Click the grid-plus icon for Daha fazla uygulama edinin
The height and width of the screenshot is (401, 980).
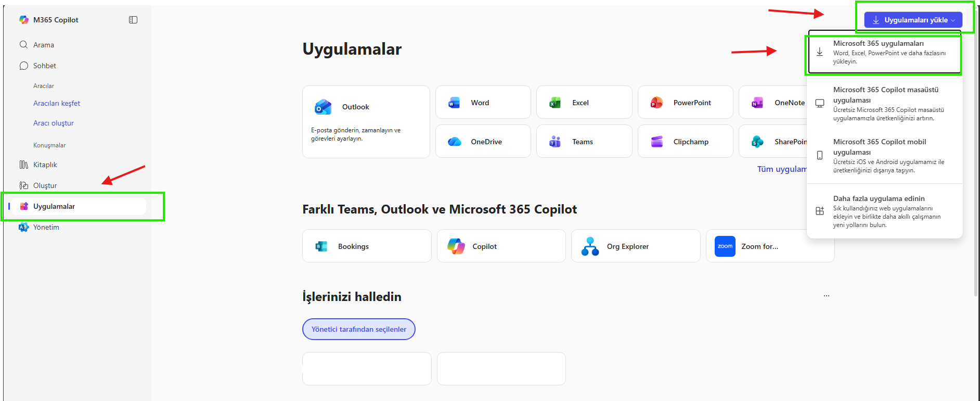[x=820, y=211]
